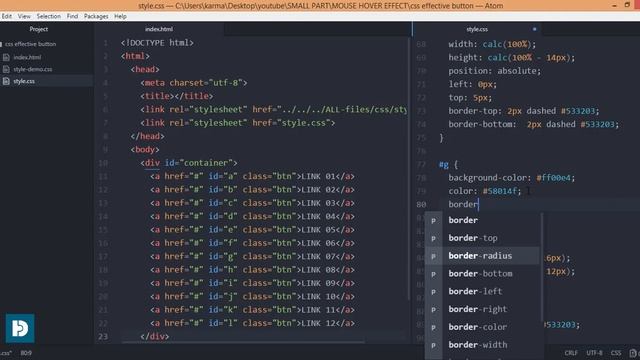Click the .css file name in status bar
The width and height of the screenshot is (640, 360).
(x=6, y=353)
